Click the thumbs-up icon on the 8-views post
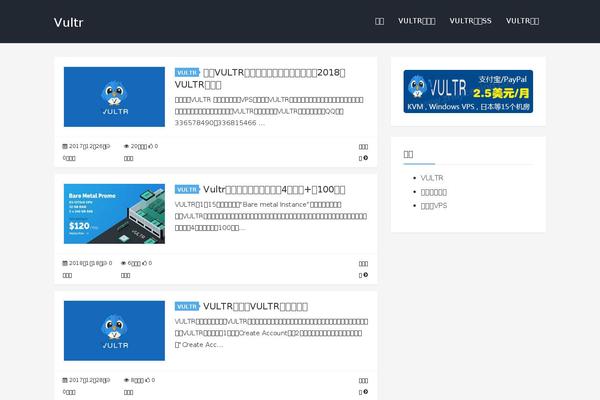The height and width of the screenshot is (400, 600). (x=147, y=380)
